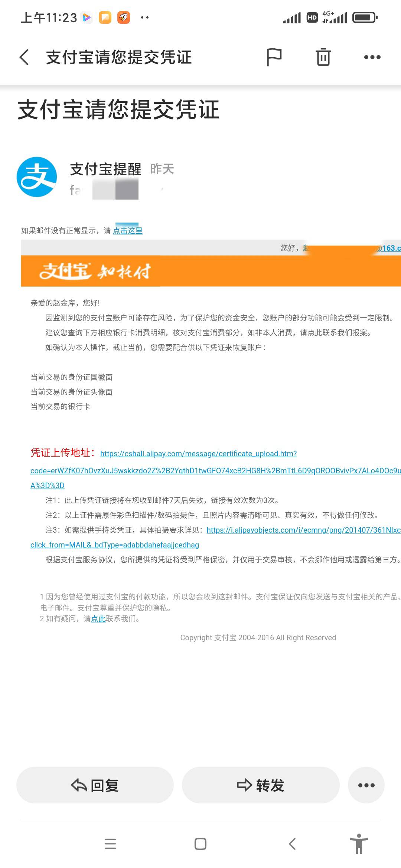Open the link line starting with code=erWZfK07
The height and width of the screenshot is (868, 401).
(216, 471)
